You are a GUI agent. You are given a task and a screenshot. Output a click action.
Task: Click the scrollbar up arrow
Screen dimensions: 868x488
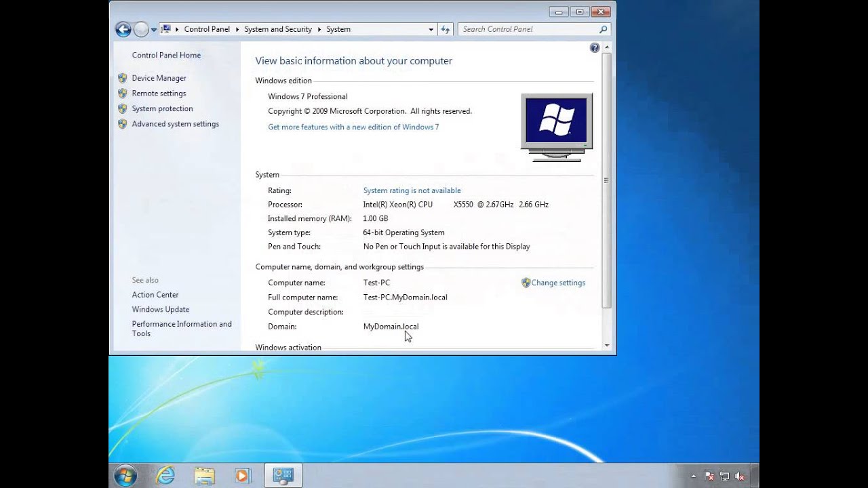click(x=606, y=47)
